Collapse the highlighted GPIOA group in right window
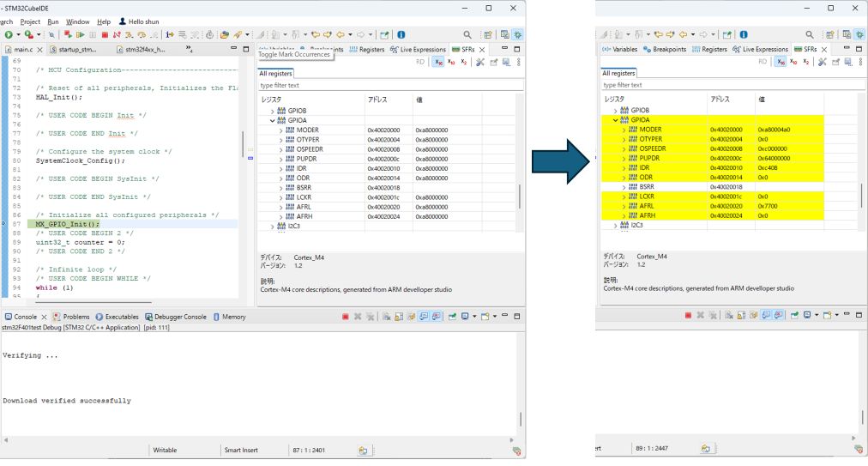 tap(615, 120)
